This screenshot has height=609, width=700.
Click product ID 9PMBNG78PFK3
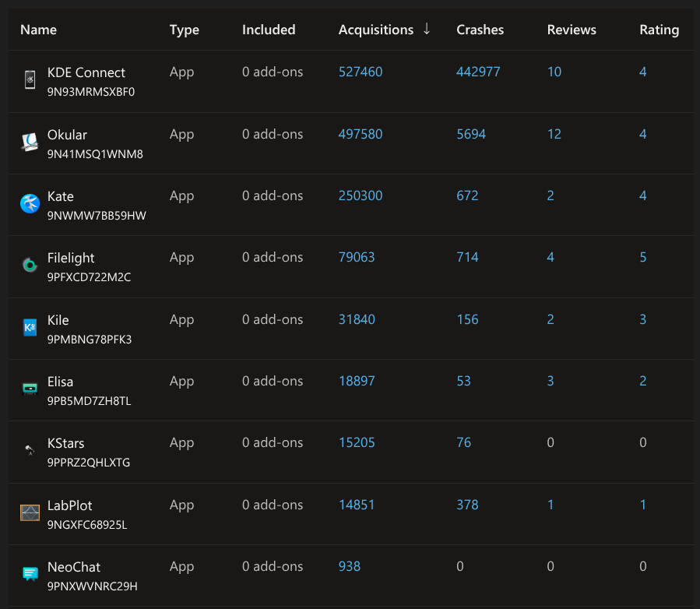(x=90, y=340)
